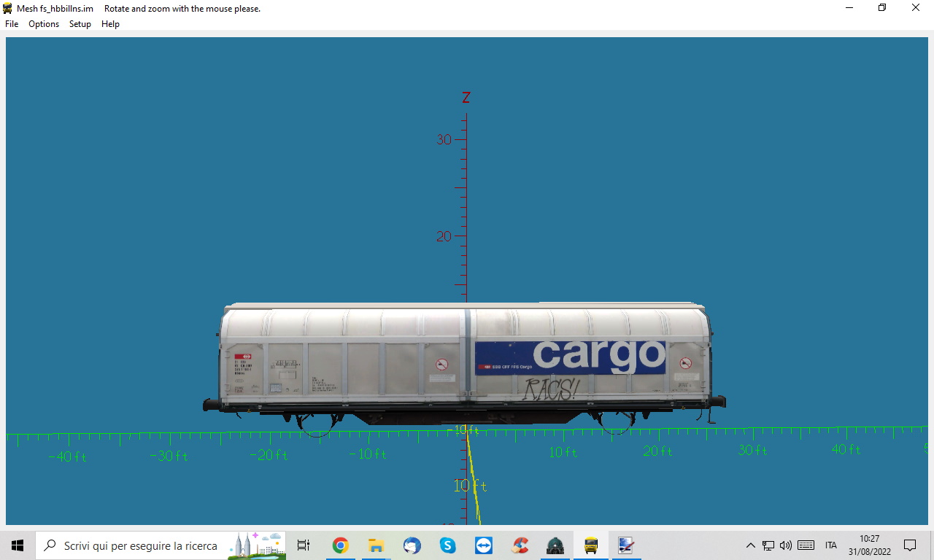Click the -30 ft ruler label

click(x=169, y=456)
